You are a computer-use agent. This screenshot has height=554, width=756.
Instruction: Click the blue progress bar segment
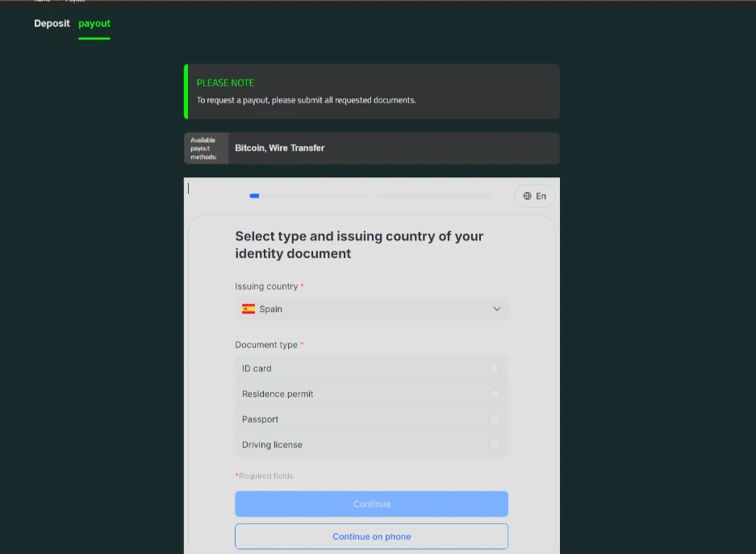tap(254, 195)
